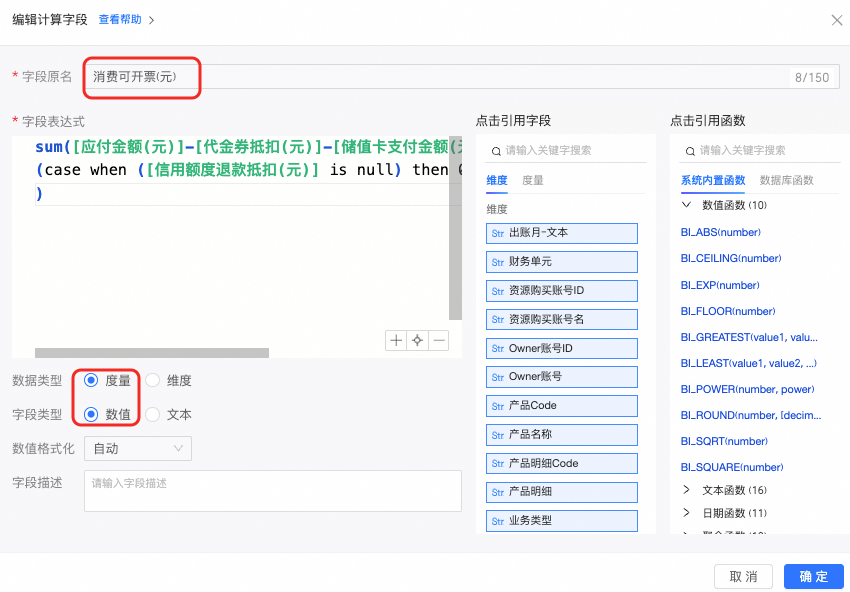Click the 字段描述 text area

273,491
